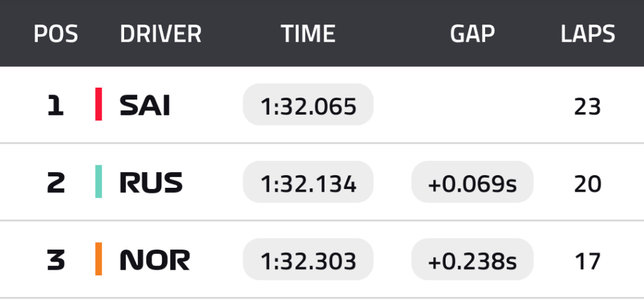Click the red team color bar
This screenshot has width=644, height=300.
[98, 105]
